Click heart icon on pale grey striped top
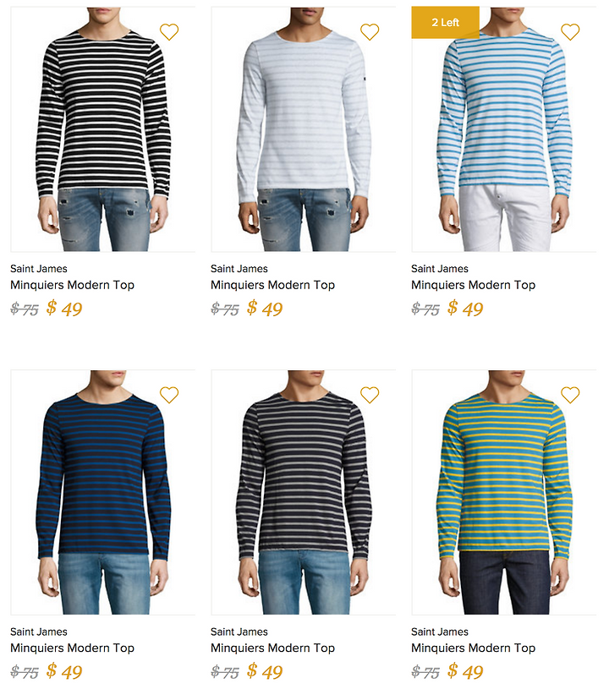The height and width of the screenshot is (700, 609). tap(370, 32)
